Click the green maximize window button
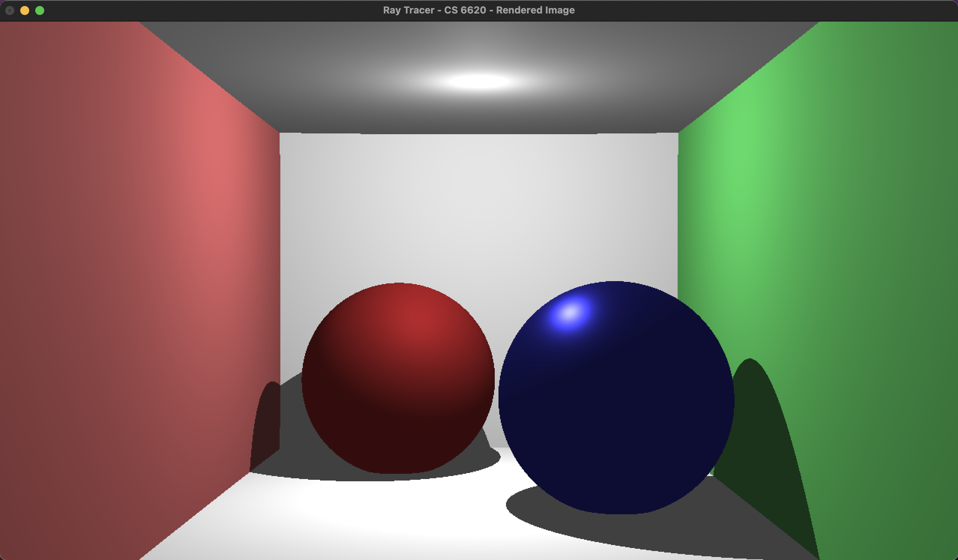The height and width of the screenshot is (560, 958). point(39,10)
